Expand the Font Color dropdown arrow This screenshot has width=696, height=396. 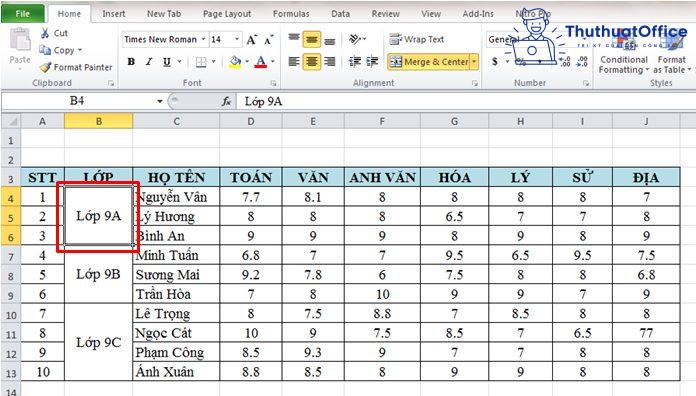[x=273, y=62]
